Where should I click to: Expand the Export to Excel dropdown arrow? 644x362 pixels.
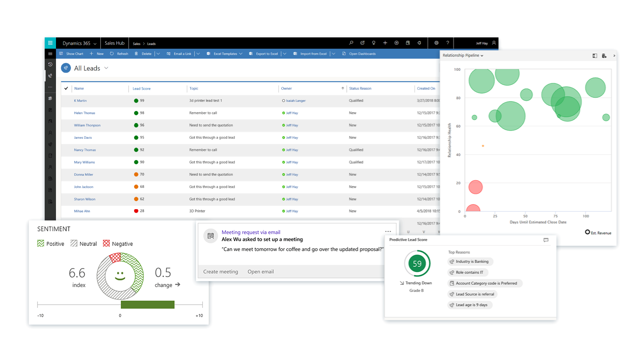pyautogui.click(x=285, y=54)
